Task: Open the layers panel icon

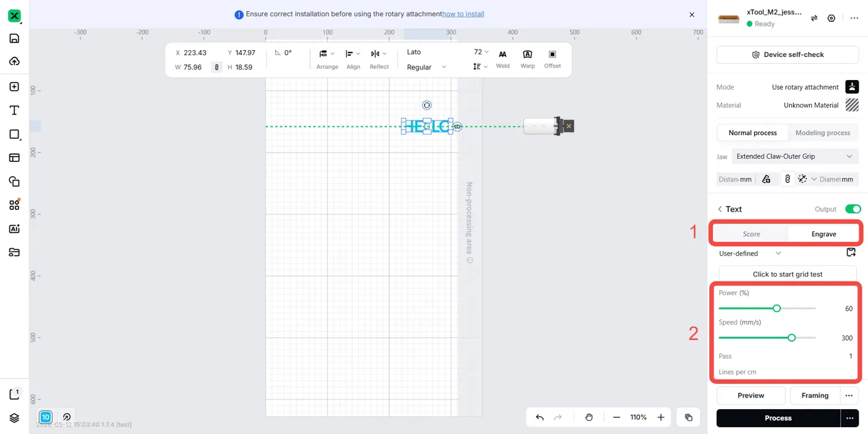Action: [x=14, y=418]
